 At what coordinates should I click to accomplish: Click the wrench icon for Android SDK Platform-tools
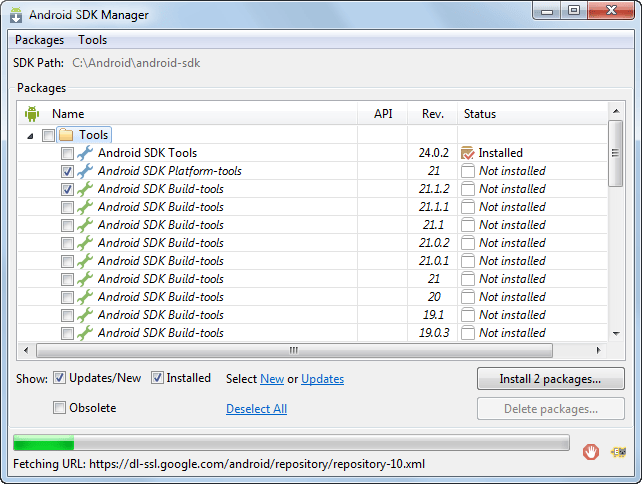point(85,171)
